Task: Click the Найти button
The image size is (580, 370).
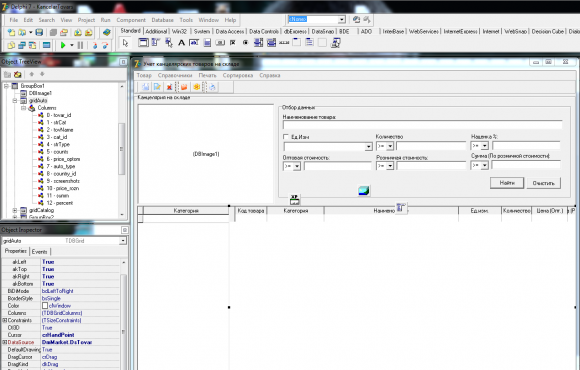Action: (507, 183)
